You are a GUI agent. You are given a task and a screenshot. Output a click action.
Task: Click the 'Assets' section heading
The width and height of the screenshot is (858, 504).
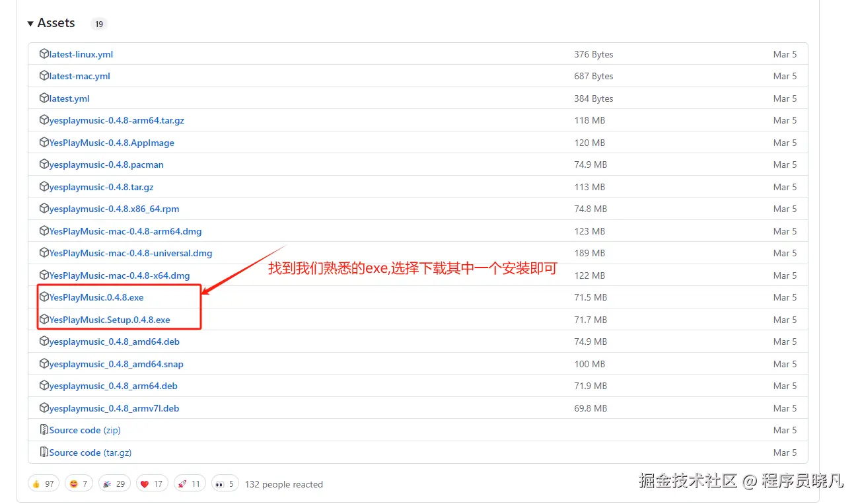[x=56, y=23]
